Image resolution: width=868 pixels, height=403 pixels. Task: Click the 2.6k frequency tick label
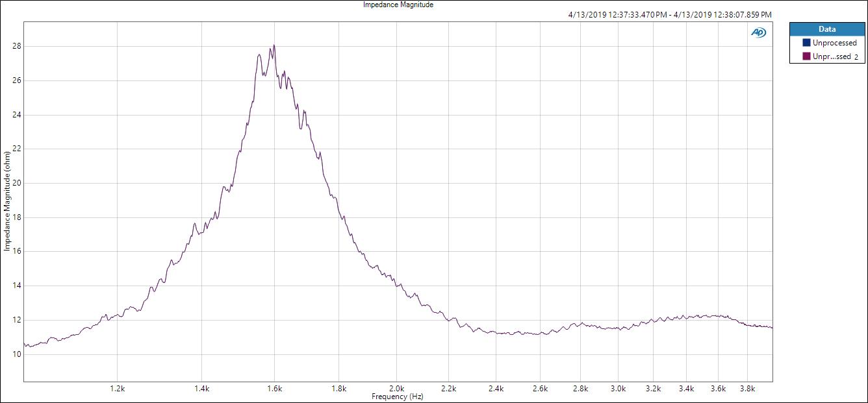tap(540, 389)
